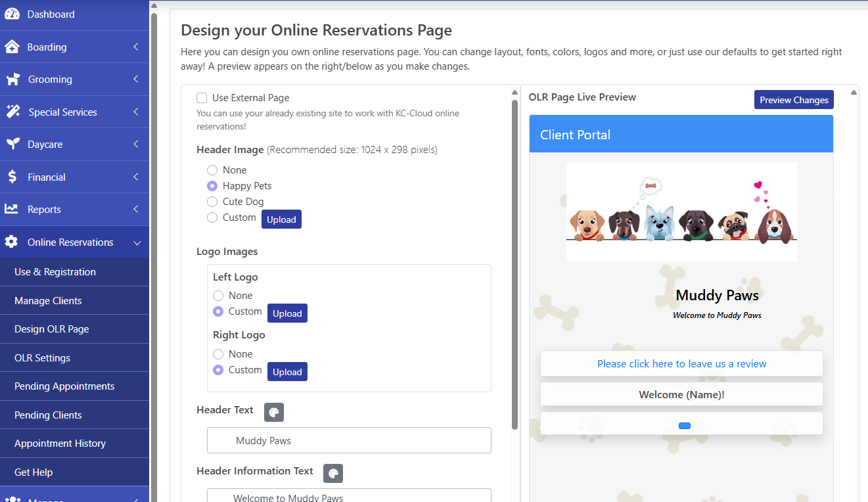Click the Reports chart icon

[12, 210]
